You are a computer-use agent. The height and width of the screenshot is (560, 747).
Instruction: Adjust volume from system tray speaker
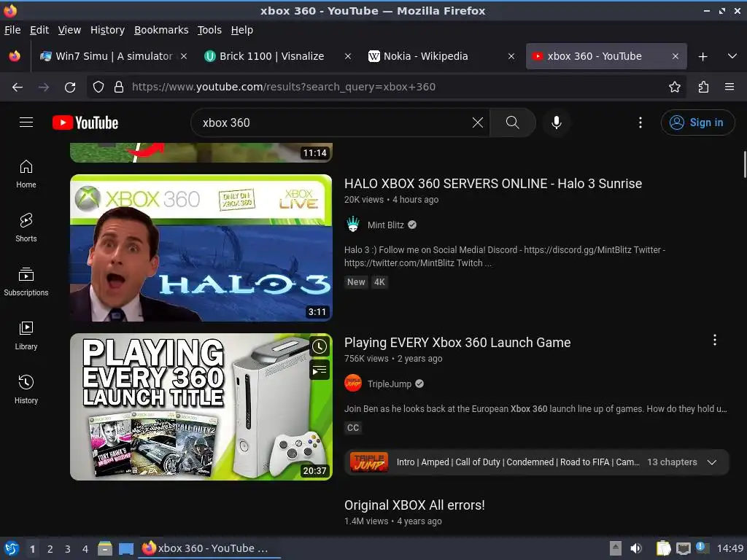635,548
